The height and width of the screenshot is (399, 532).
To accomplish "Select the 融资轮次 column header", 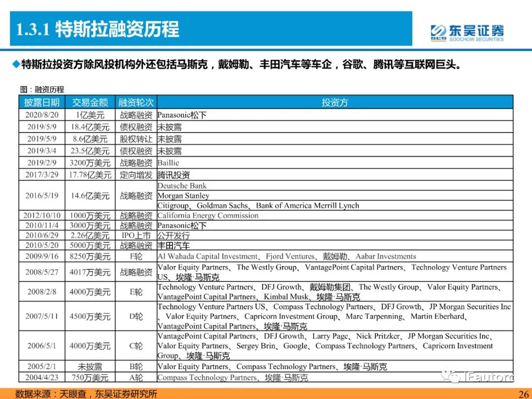I will tap(136, 102).
